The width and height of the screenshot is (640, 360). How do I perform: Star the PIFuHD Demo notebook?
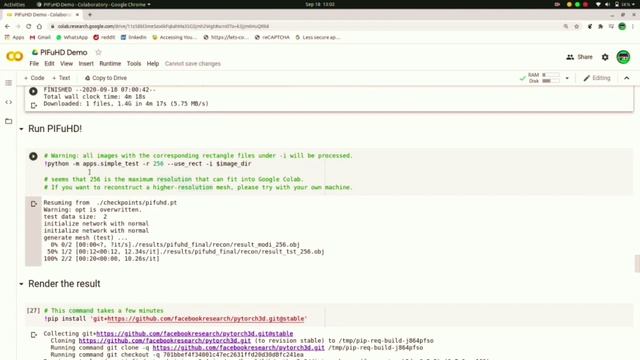(98, 52)
